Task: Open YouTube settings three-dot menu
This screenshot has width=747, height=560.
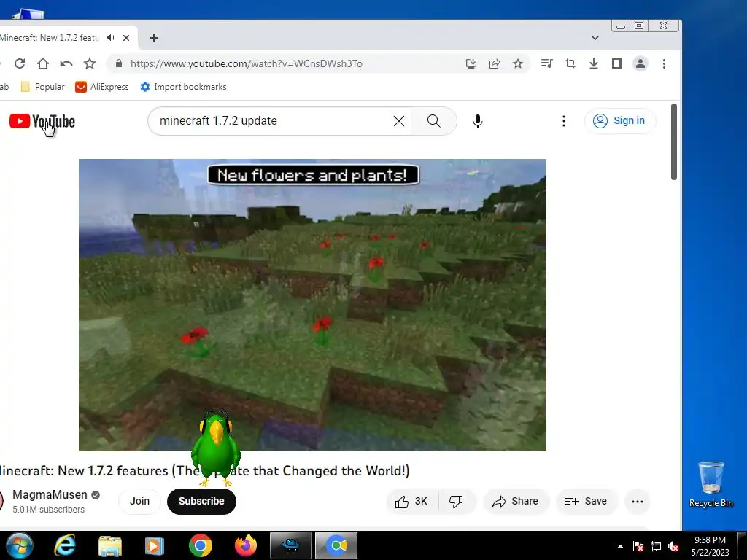Action: pyautogui.click(x=564, y=121)
